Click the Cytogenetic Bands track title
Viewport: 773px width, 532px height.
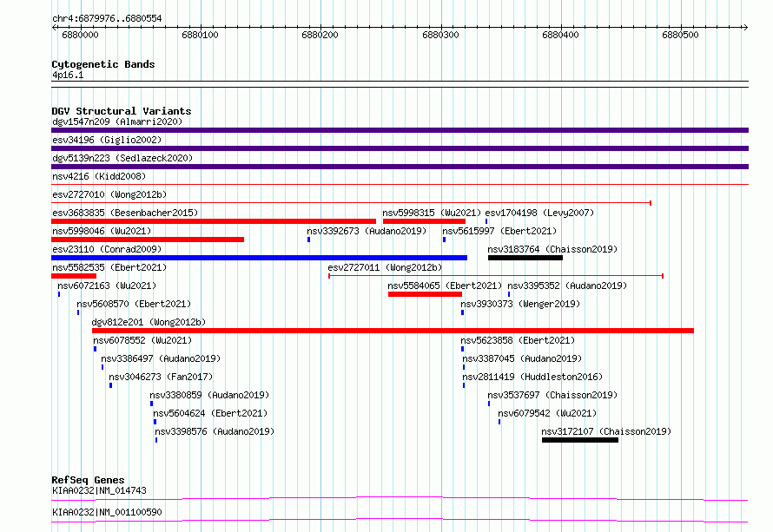pos(103,64)
